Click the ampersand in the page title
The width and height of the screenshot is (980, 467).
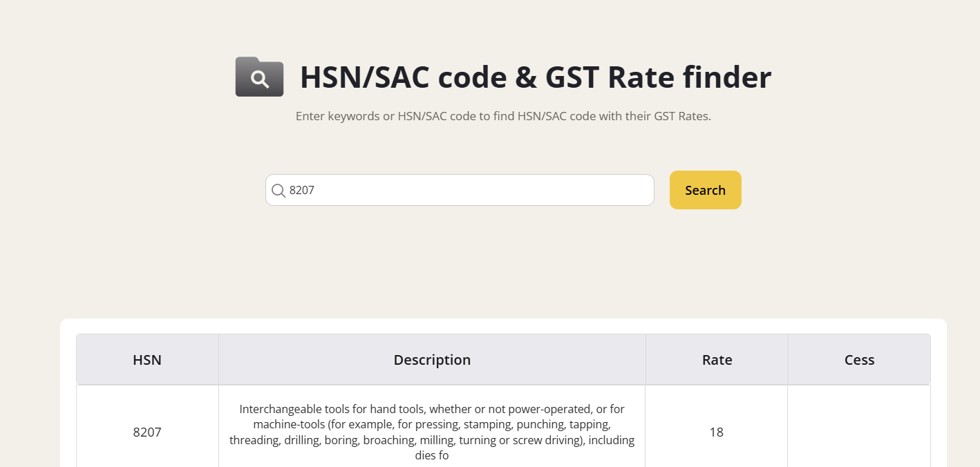click(527, 77)
